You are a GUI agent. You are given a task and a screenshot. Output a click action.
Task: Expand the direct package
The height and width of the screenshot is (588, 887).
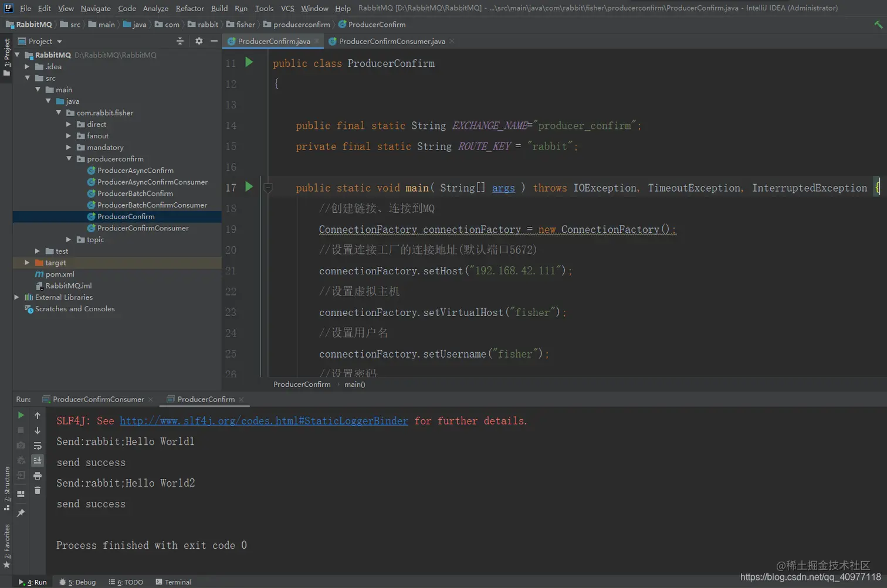coord(69,124)
